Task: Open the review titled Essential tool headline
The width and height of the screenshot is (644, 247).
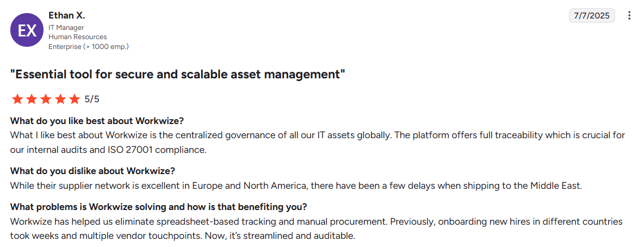Action: tap(178, 75)
